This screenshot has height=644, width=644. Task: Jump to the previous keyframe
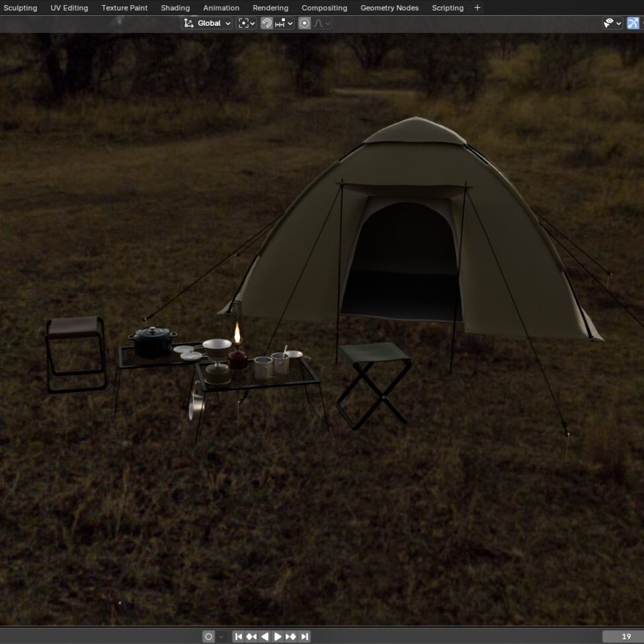click(x=251, y=637)
